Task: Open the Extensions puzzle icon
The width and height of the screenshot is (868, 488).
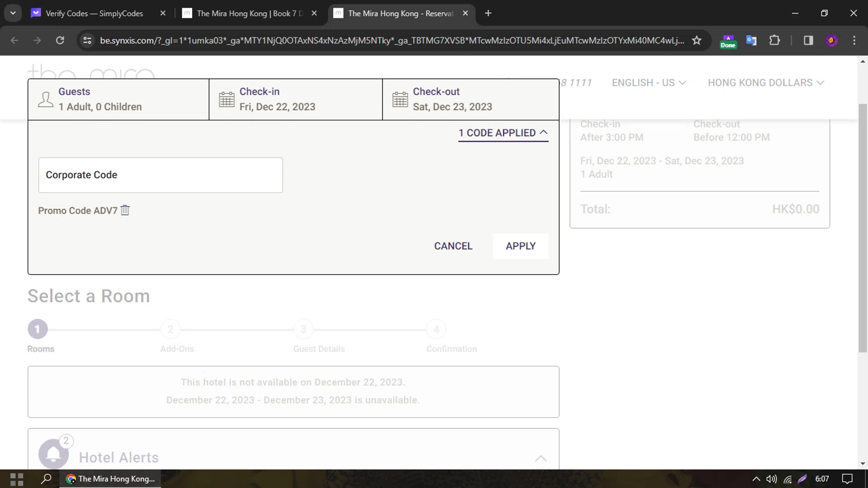Action: 774,40
